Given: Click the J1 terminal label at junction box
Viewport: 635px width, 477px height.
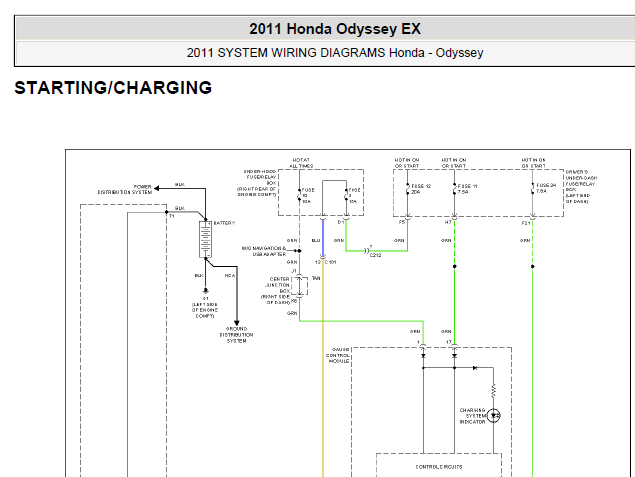Looking at the screenshot, I should pyautogui.click(x=294, y=271).
